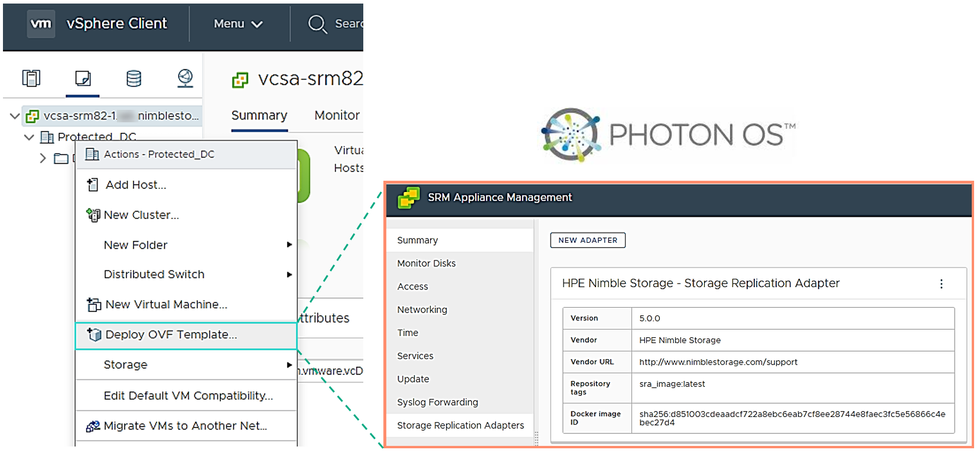Screen dimensions: 980x453
Task: Open the Storage submenu in the context menu
Action: pos(186,364)
